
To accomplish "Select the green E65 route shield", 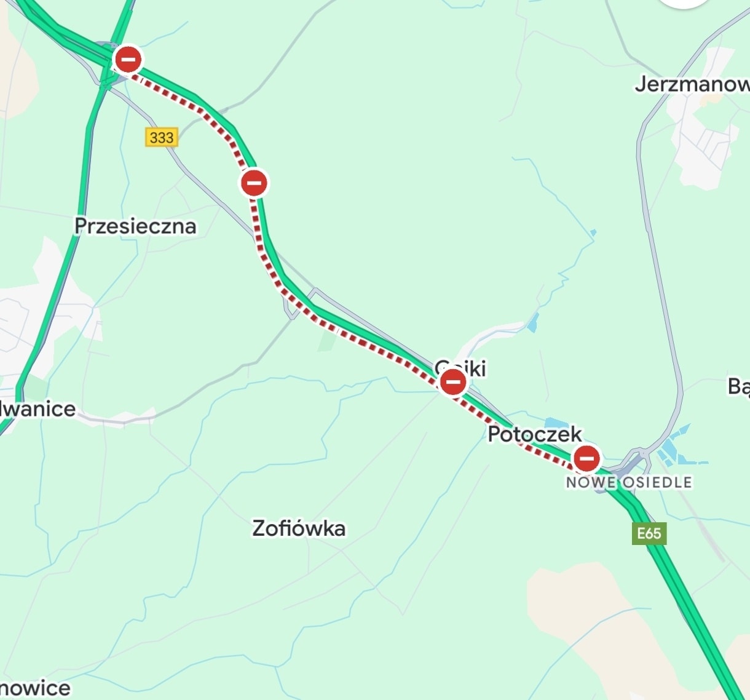I will coord(649,533).
